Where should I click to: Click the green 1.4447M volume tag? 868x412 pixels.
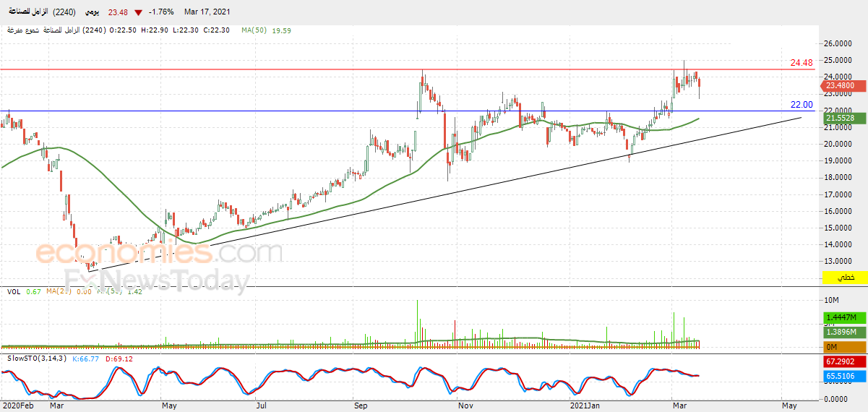(x=844, y=317)
